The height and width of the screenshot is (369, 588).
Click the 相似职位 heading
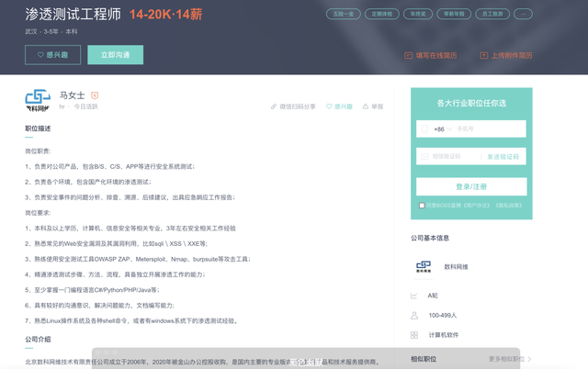pos(424,359)
